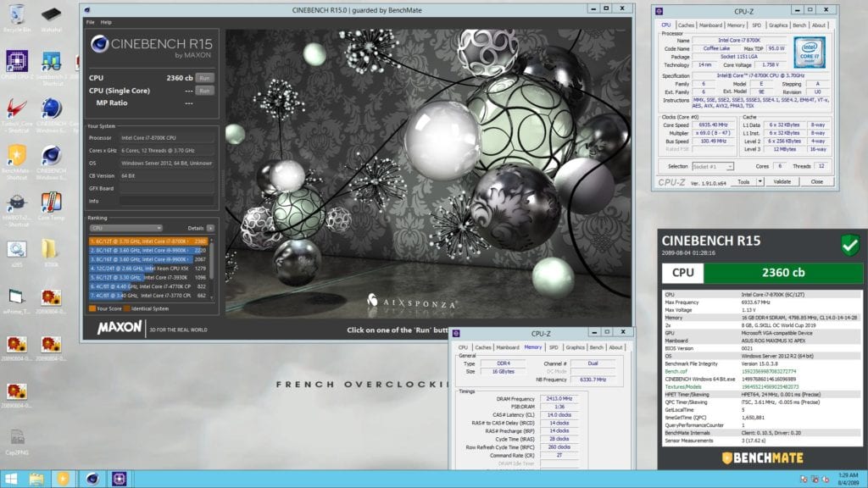868x488 pixels.
Task: Switch to Cinebench on the taskbar
Action: tap(92, 480)
